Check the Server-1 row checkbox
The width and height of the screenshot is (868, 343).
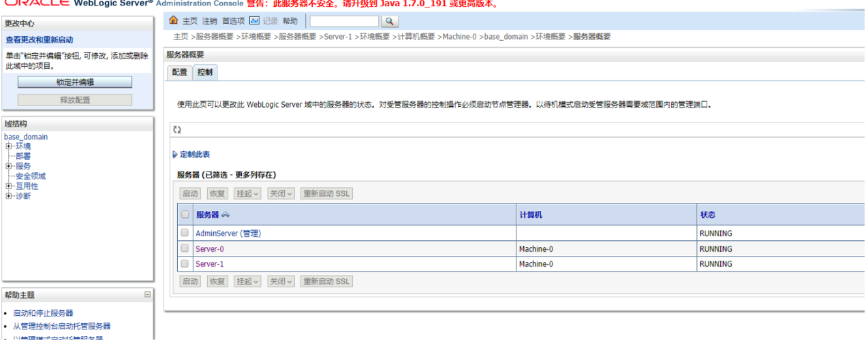point(185,263)
